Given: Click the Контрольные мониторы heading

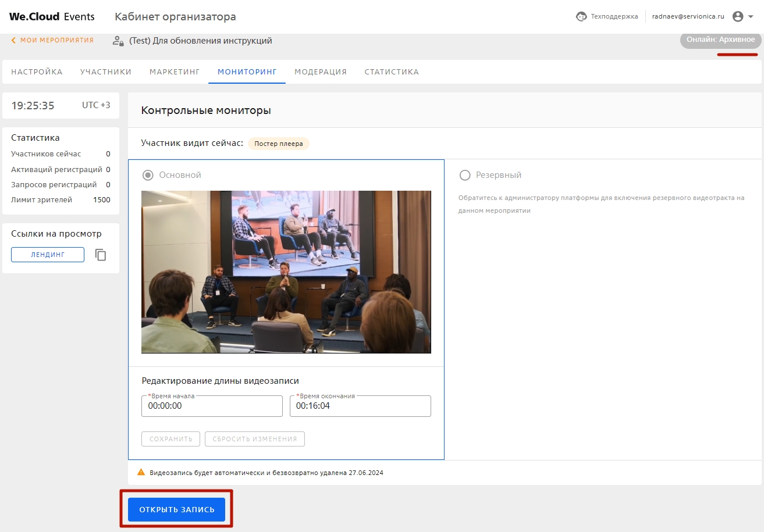Looking at the screenshot, I should [206, 110].
